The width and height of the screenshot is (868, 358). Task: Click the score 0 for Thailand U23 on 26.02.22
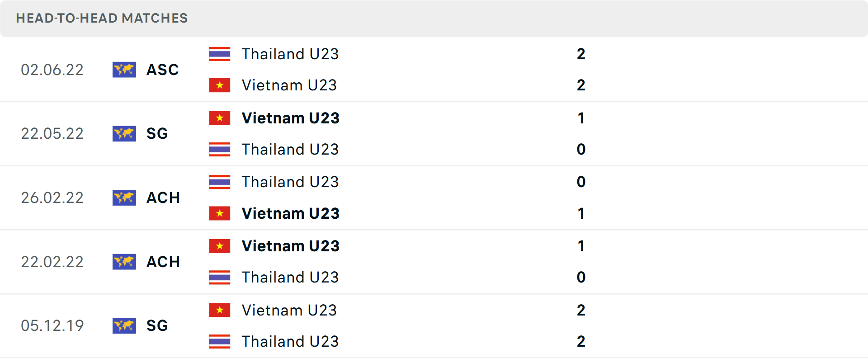click(581, 182)
